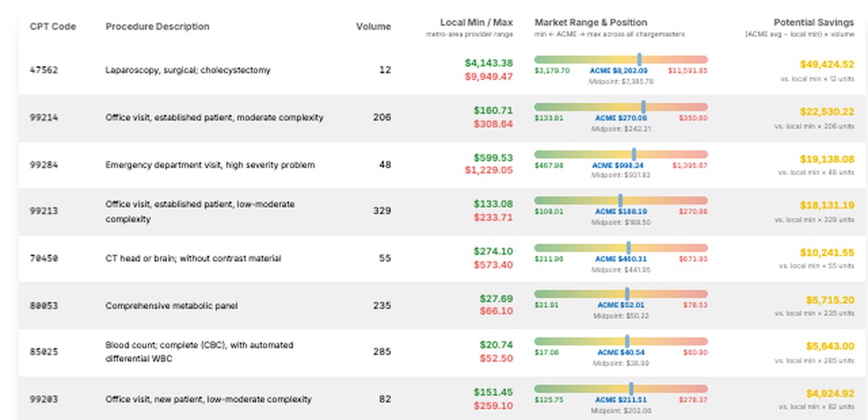
Task: Click the market range bar for CPT 99284
Action: tap(621, 154)
